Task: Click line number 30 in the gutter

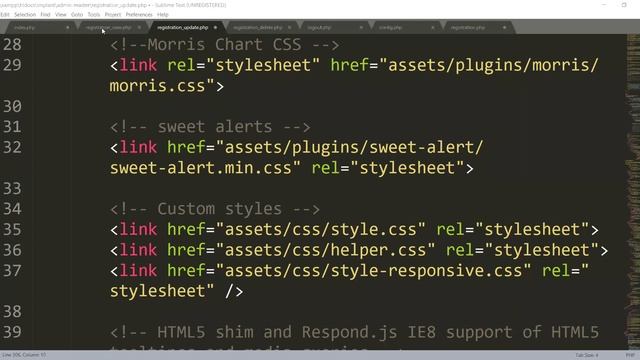Action: [12, 106]
